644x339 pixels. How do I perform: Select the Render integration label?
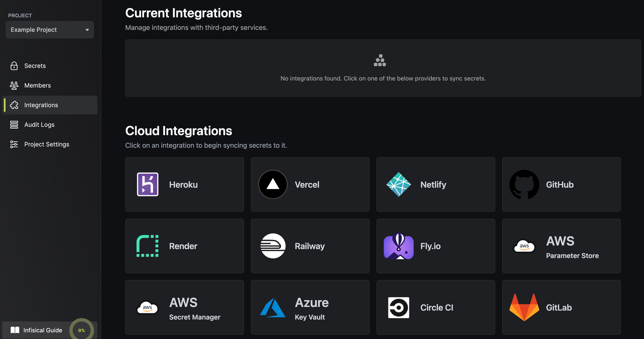click(x=183, y=246)
